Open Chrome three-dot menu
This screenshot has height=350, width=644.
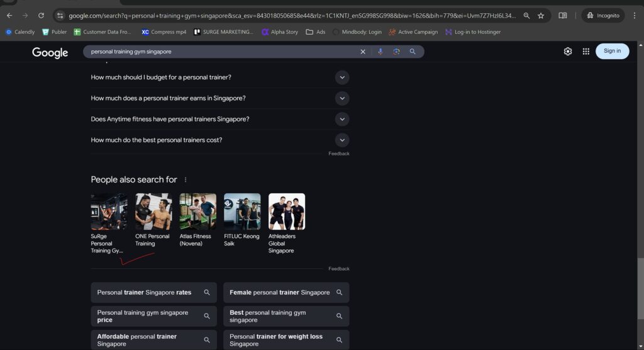click(x=634, y=16)
